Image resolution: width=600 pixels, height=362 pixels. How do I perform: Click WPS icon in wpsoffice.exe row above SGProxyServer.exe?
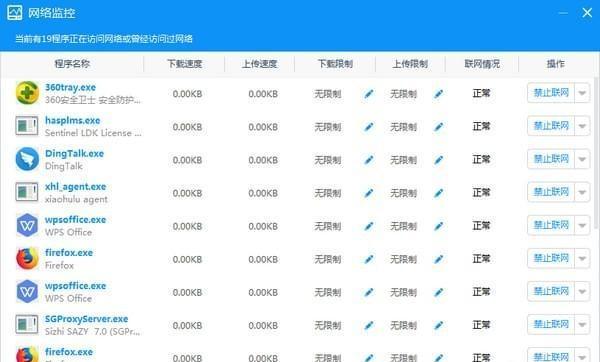click(27, 292)
